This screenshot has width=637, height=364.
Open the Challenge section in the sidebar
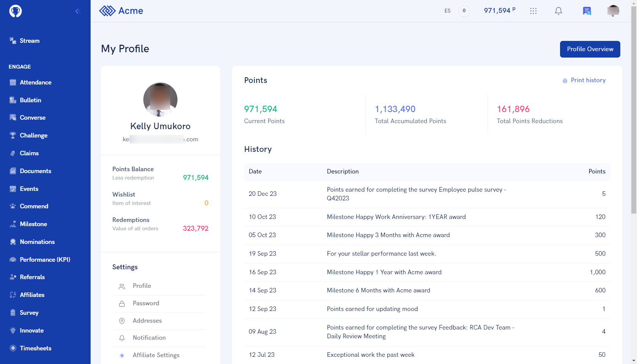pyautogui.click(x=33, y=135)
